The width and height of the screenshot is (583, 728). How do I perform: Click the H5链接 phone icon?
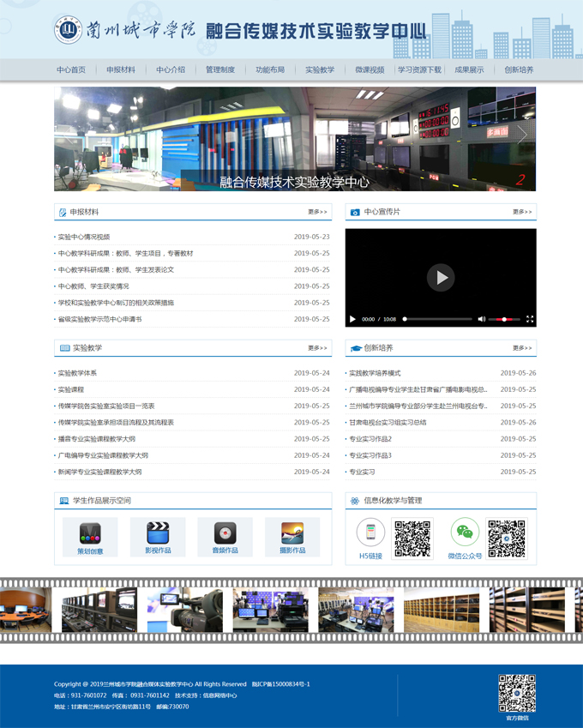[x=370, y=532]
